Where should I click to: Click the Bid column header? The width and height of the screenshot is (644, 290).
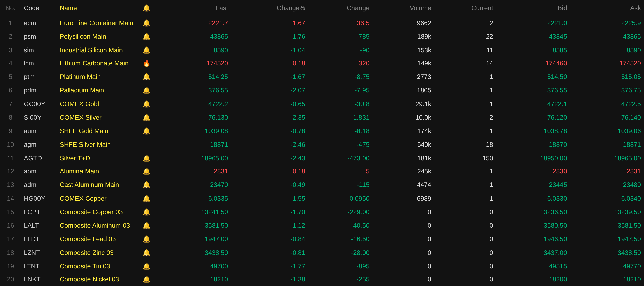pos(562,8)
